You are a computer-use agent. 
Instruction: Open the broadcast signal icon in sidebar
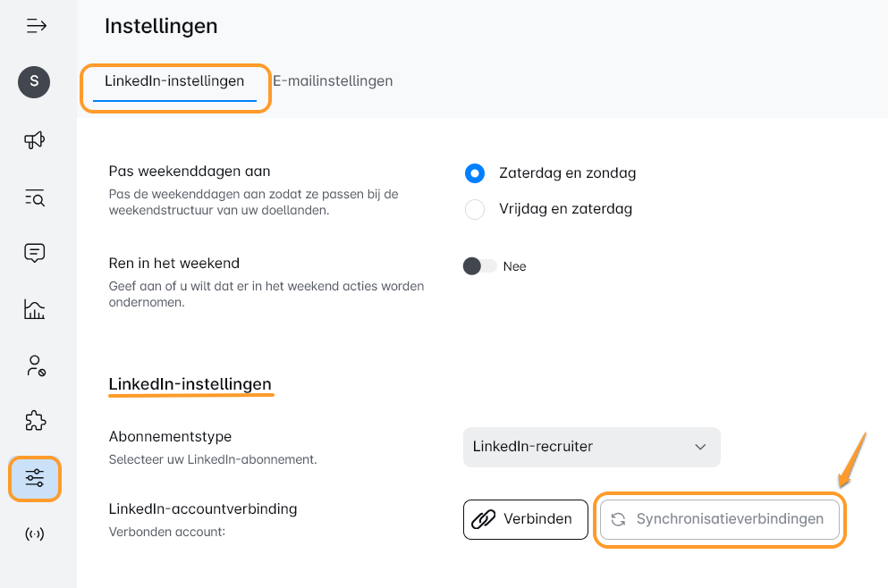[x=35, y=534]
